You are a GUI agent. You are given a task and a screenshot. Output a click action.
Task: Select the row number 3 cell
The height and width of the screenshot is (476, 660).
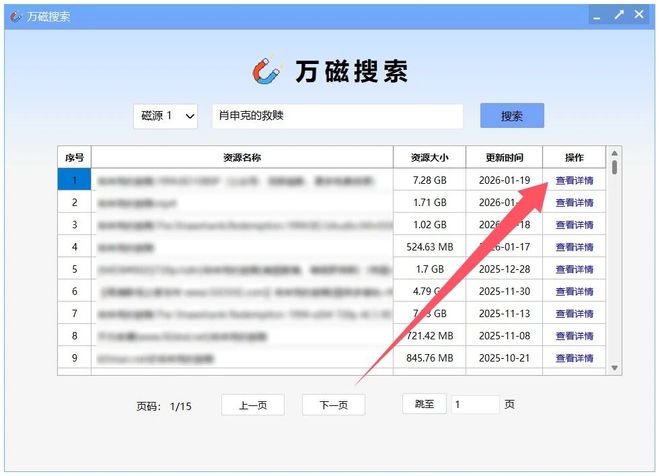click(x=75, y=225)
